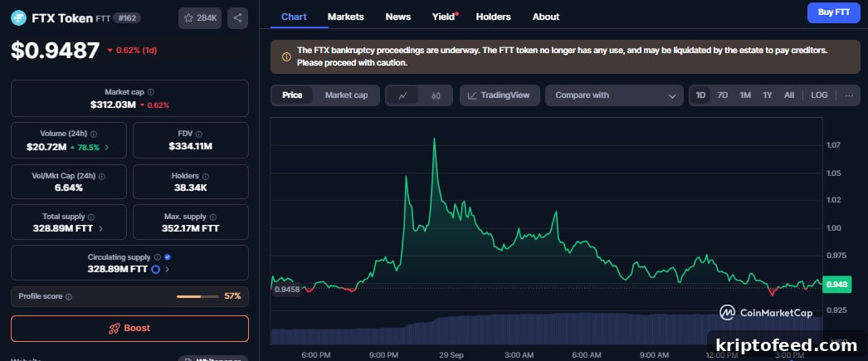Set chart range to All
The width and height of the screenshot is (868, 361).
789,95
